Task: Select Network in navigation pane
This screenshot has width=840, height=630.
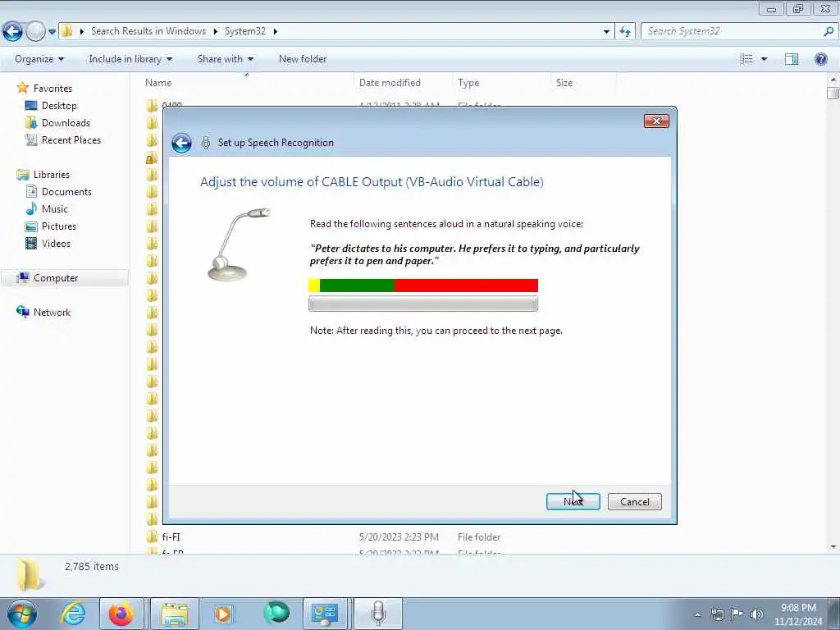Action: click(x=52, y=313)
